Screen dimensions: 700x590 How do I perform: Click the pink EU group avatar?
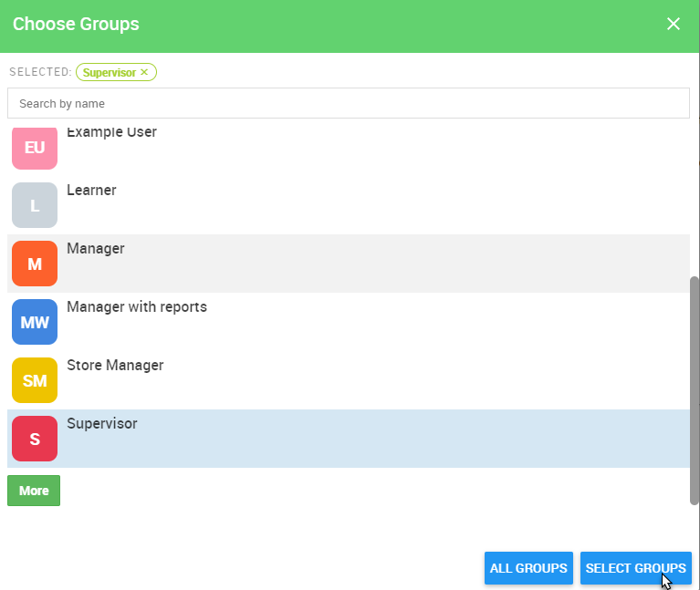point(35,148)
